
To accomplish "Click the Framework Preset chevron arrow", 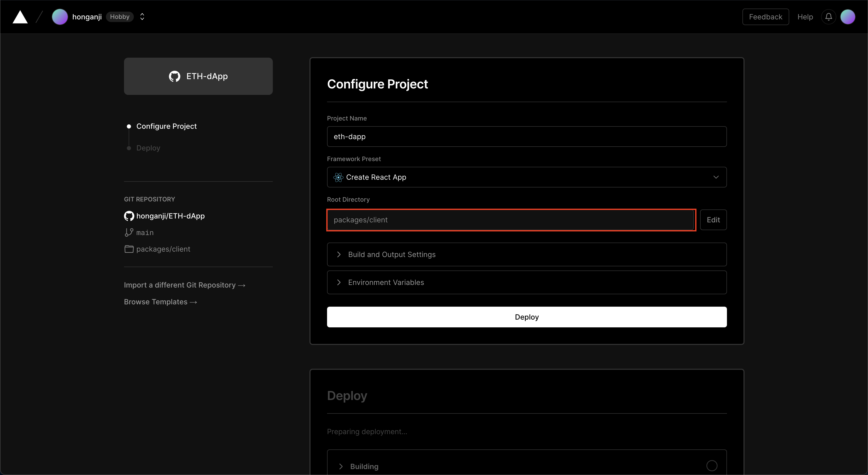I will pos(716,177).
